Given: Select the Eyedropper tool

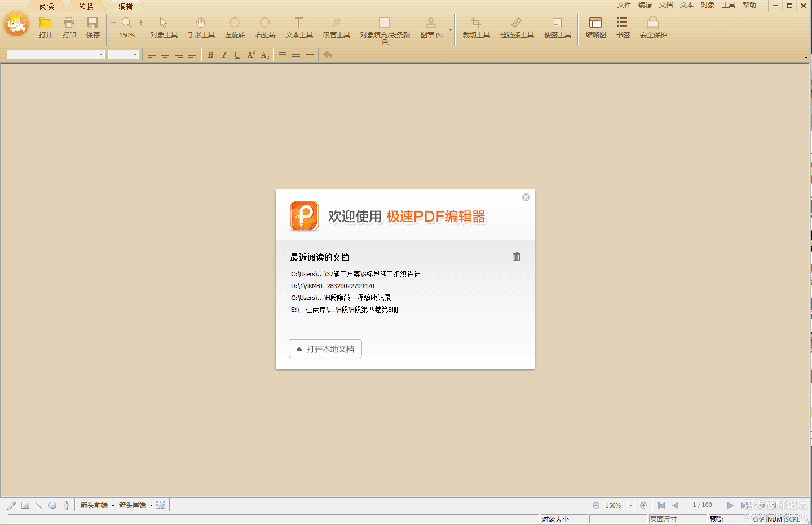Looking at the screenshot, I should [336, 23].
